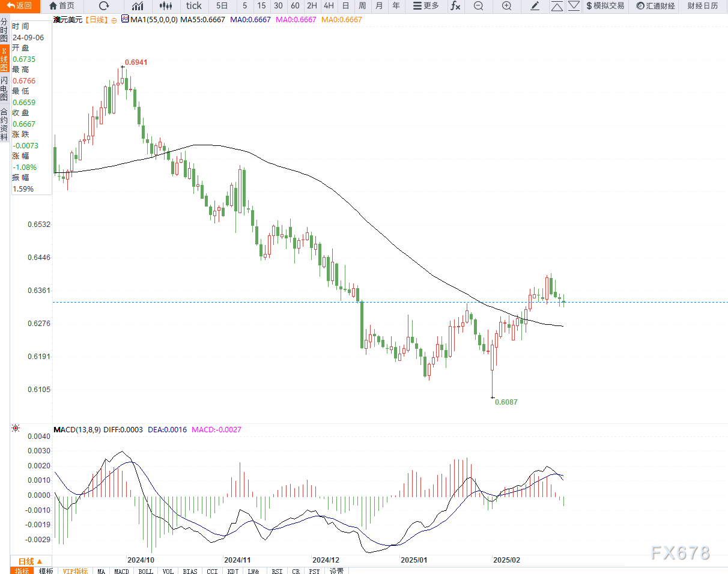The width and height of the screenshot is (728, 574).
Task: Click the 返回 back button
Action: (20, 6)
